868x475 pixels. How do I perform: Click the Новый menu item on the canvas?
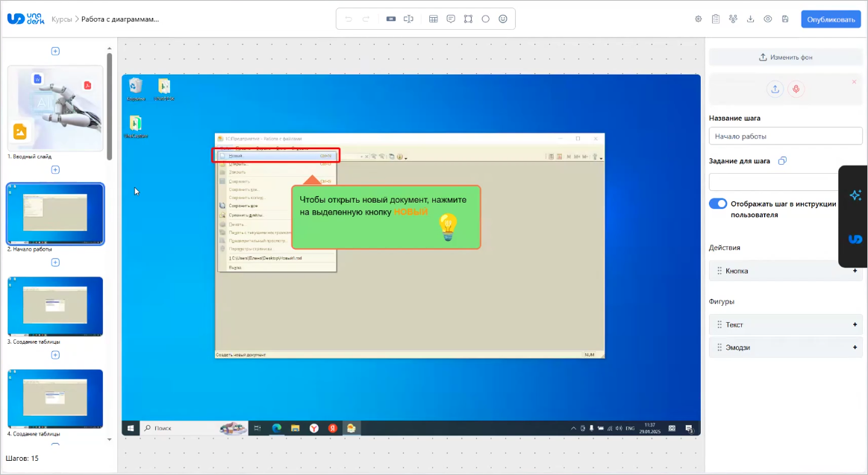[x=275, y=155]
